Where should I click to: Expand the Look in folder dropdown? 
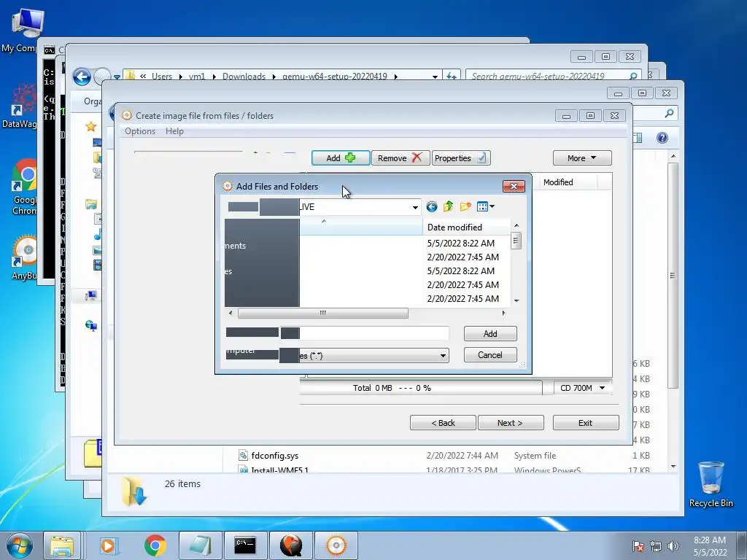pos(415,208)
